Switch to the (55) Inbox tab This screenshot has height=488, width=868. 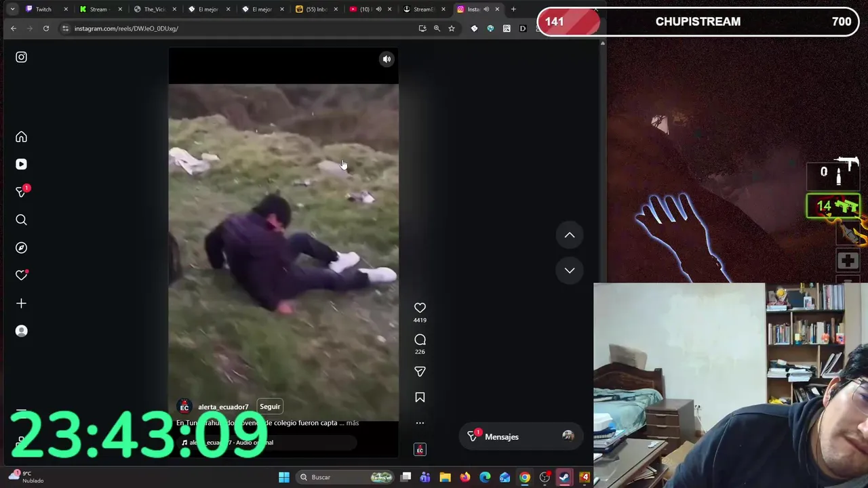317,9
